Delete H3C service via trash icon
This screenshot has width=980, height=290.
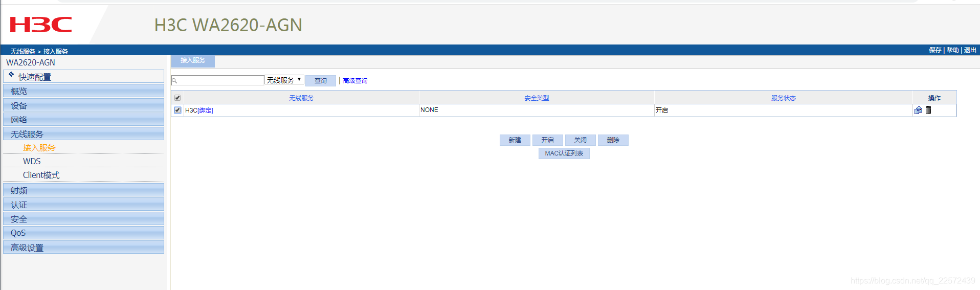point(928,110)
